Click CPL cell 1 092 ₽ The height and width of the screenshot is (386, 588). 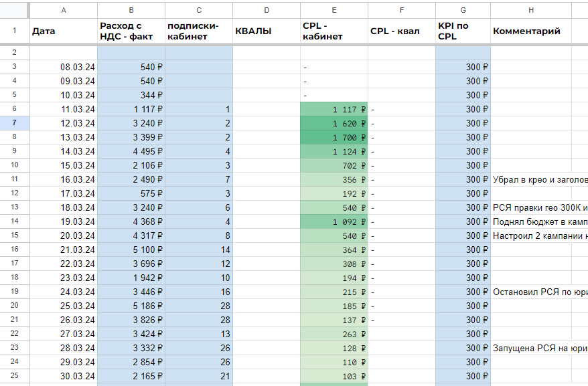(334, 221)
